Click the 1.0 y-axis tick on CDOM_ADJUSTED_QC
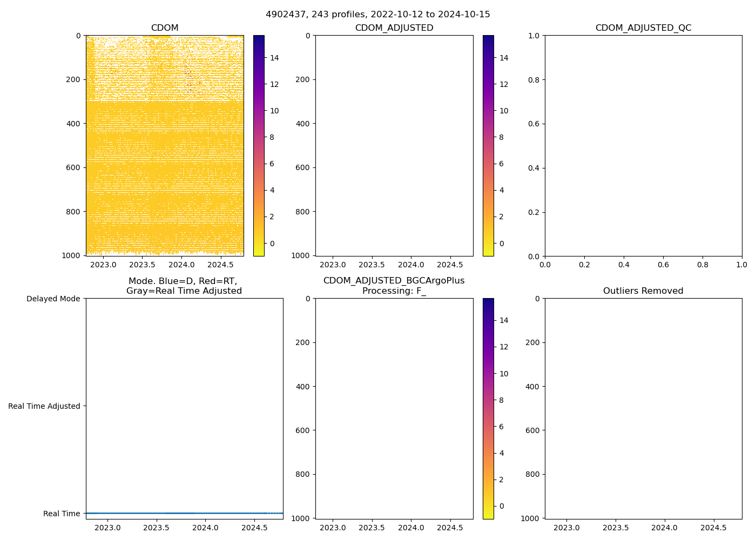The image size is (756, 540). click(534, 36)
